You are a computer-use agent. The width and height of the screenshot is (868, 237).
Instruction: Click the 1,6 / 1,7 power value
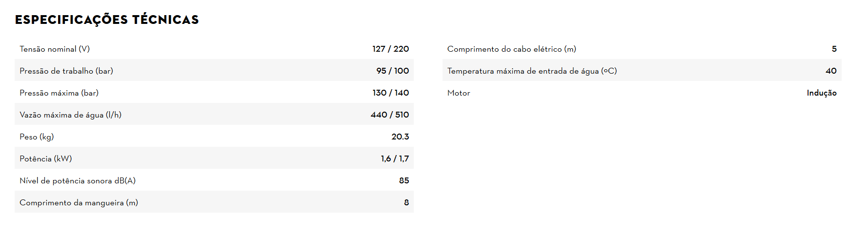[395, 158]
